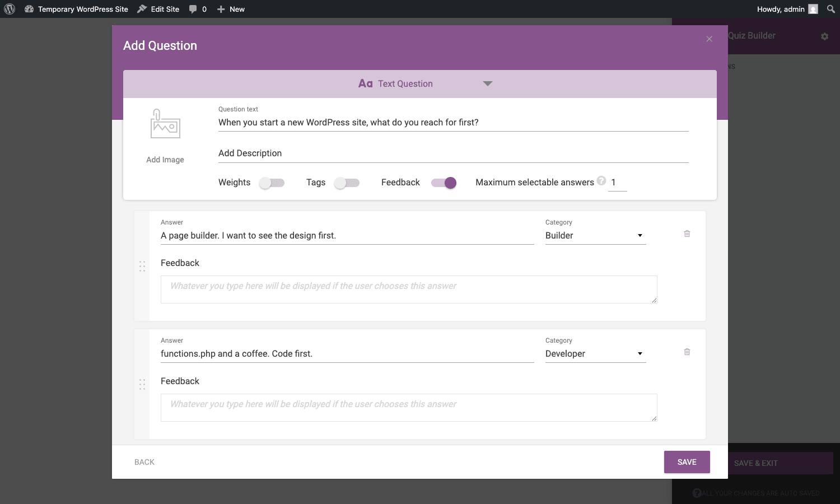Click feedback textarea for functions.php answer
This screenshot has height=504, width=840.
pos(409,408)
